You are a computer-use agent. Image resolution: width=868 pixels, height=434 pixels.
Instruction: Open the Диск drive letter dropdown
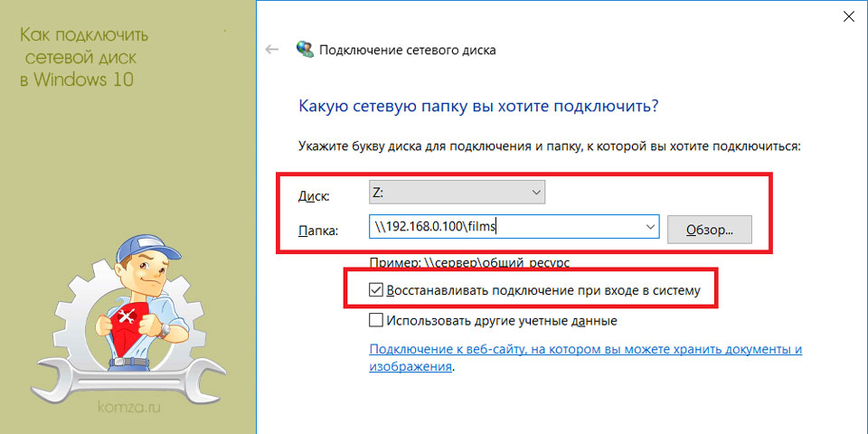pyautogui.click(x=458, y=192)
